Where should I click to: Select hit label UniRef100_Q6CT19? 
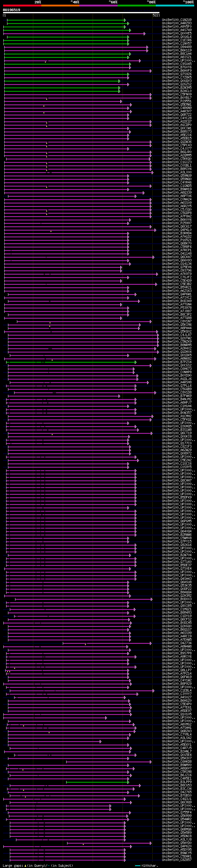[x=177, y=433]
